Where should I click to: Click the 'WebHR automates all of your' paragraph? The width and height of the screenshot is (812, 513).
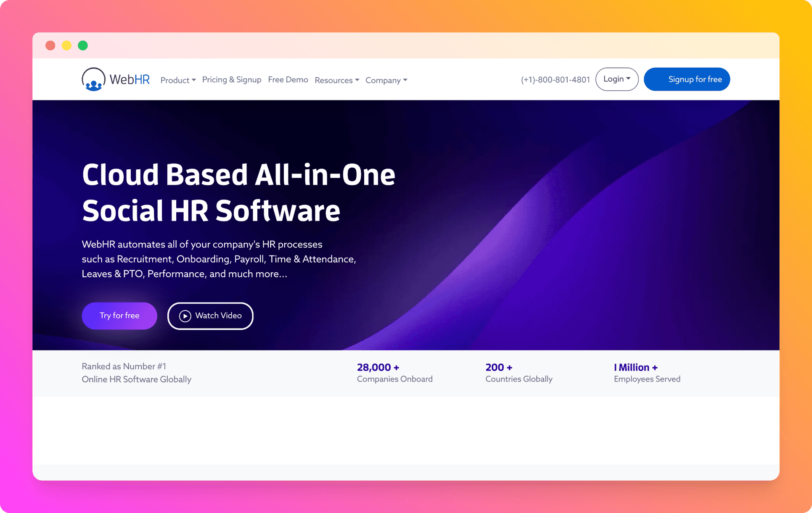pyautogui.click(x=219, y=259)
